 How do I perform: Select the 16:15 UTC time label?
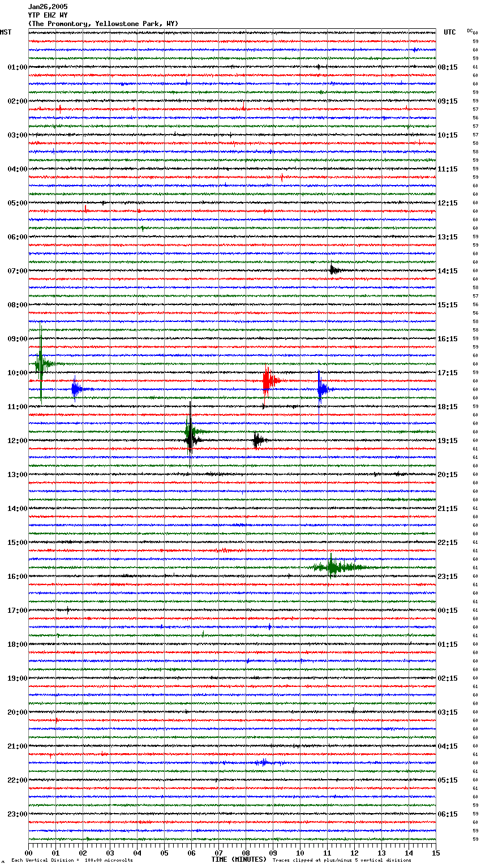[448, 339]
